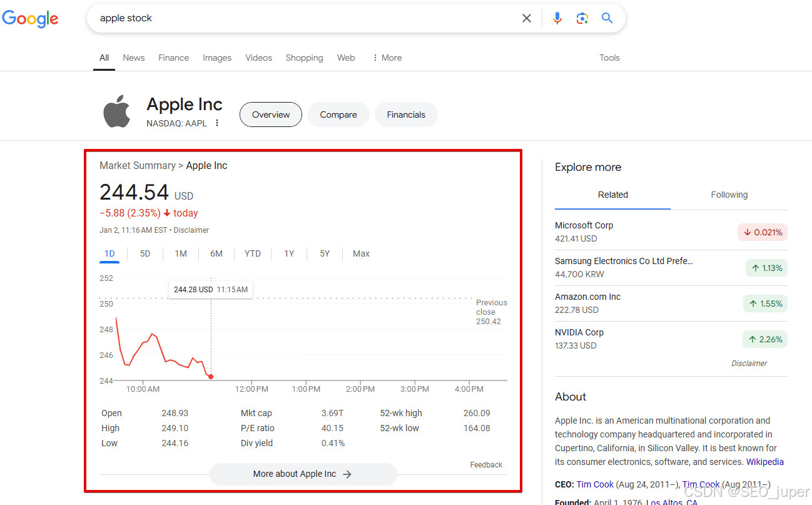Select the 6M chart range
Image resolution: width=812 pixels, height=505 pixels.
click(216, 253)
